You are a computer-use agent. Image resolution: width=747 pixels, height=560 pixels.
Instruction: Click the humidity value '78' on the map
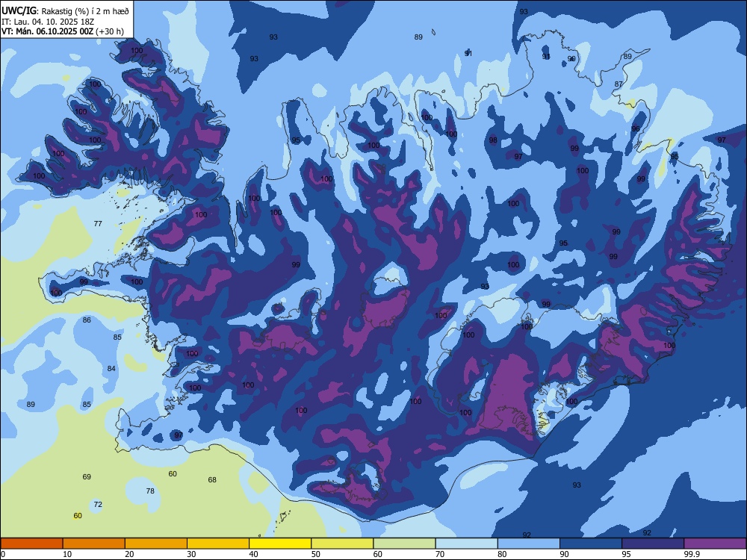pyautogui.click(x=150, y=491)
